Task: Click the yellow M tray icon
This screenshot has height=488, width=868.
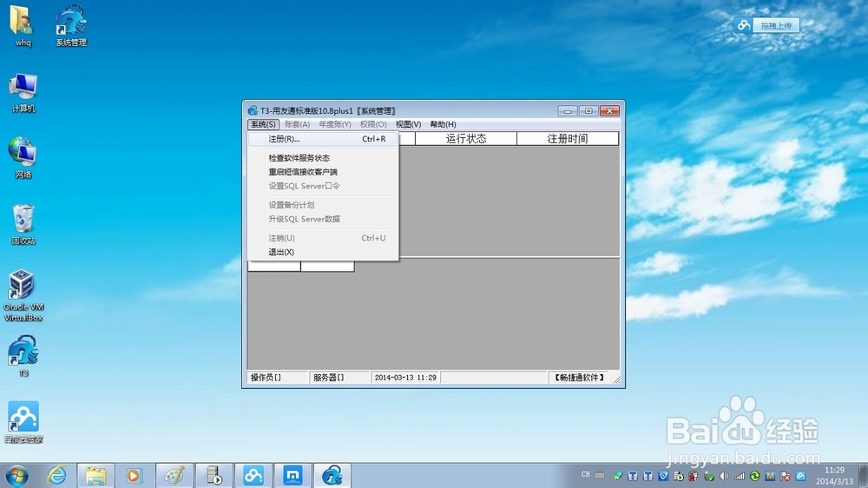Action: 770,476
